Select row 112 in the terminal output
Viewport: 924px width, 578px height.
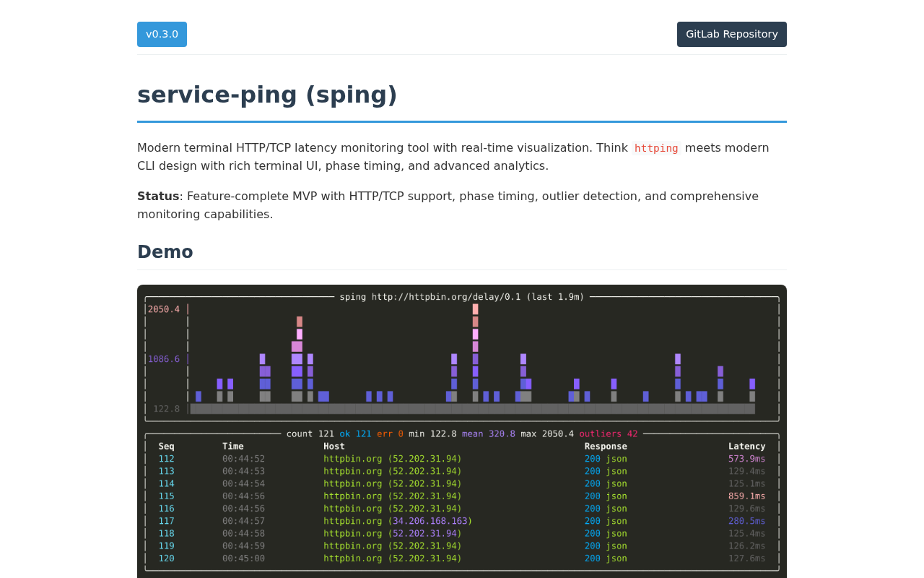pos(462,458)
